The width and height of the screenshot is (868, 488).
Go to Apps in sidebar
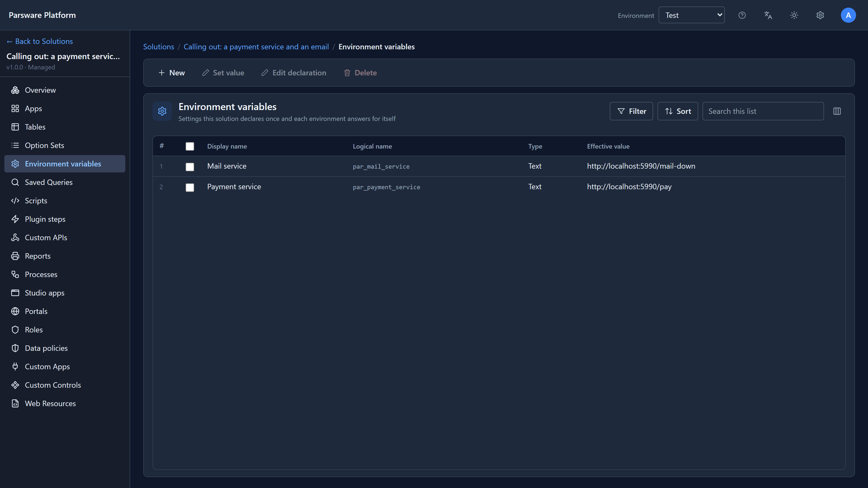(65, 108)
